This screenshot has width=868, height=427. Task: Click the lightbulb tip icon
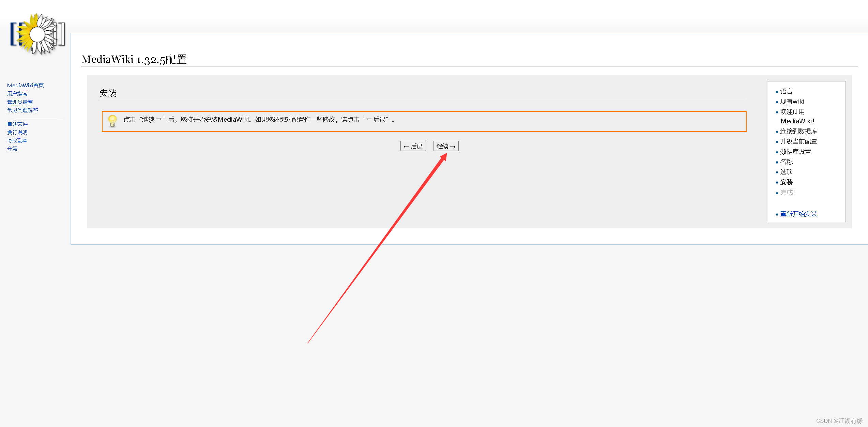tap(112, 121)
